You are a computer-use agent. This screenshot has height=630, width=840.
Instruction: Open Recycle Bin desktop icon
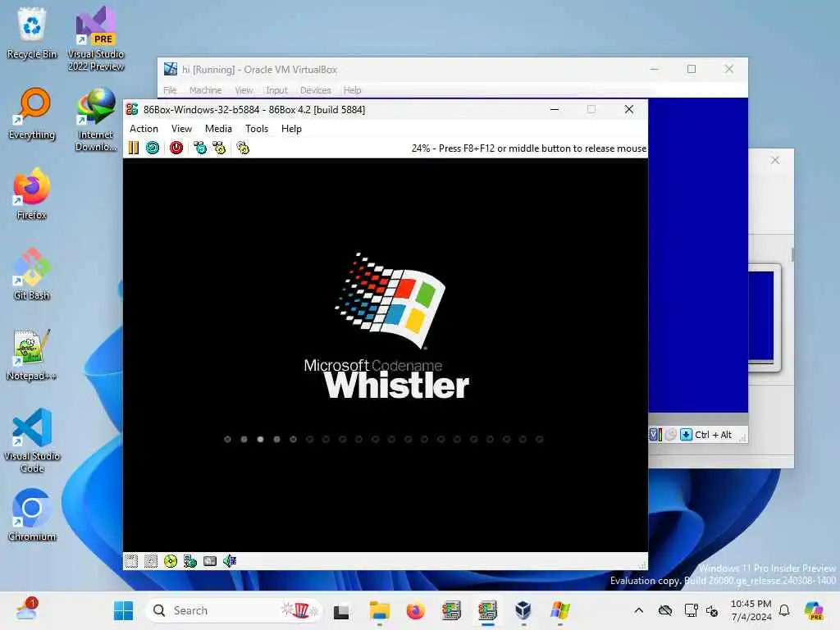coord(32,33)
